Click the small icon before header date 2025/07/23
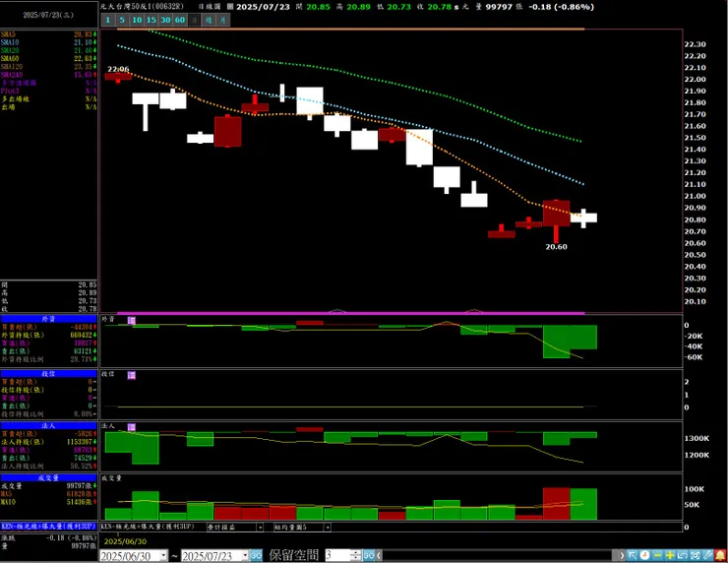Image resolution: width=728 pixels, height=563 pixels. coord(230,7)
